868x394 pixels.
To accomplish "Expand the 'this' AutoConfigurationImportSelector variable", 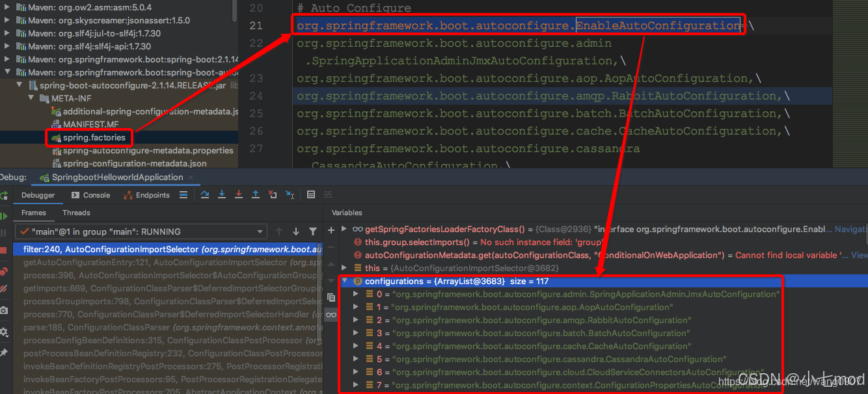I will (345, 268).
